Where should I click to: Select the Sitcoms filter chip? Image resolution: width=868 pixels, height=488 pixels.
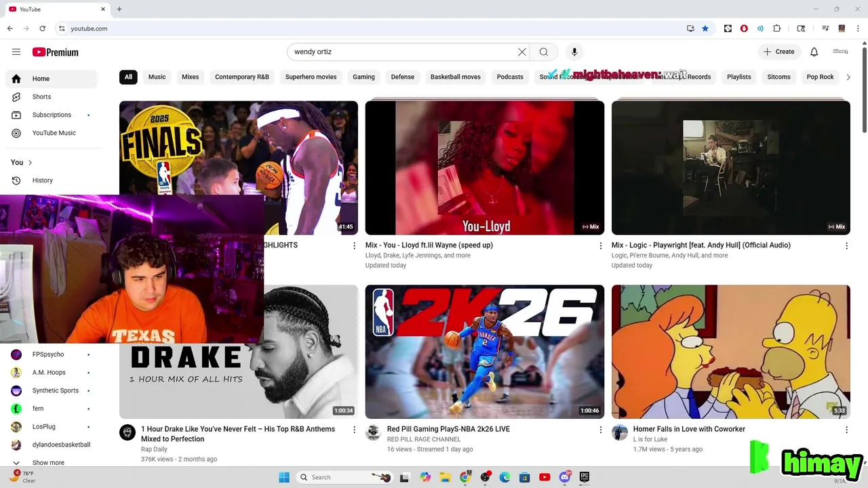pyautogui.click(x=778, y=77)
